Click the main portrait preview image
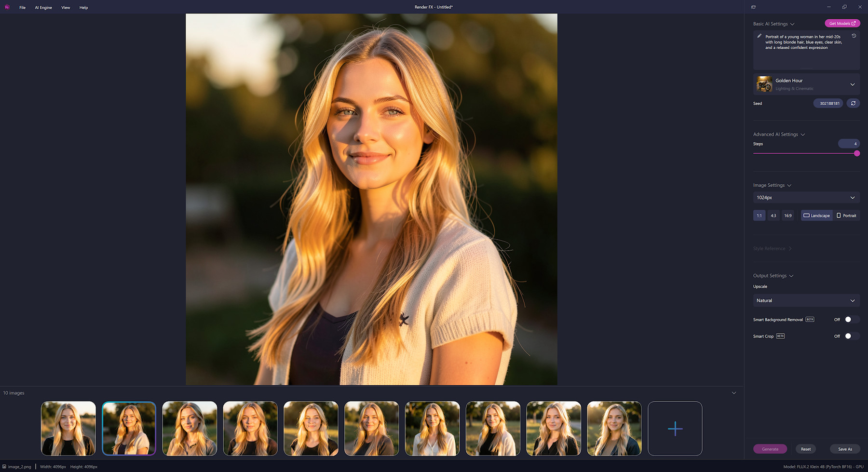868x472 pixels. click(x=371, y=199)
